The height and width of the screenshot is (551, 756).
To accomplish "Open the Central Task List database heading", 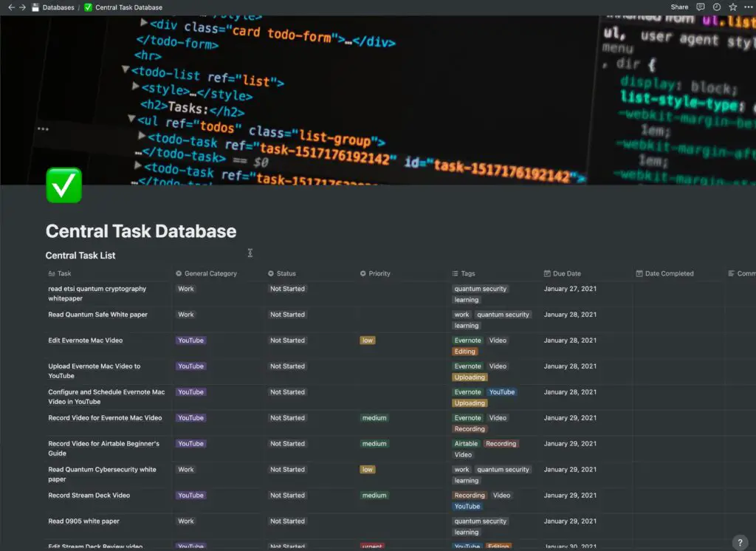I will pyautogui.click(x=80, y=256).
